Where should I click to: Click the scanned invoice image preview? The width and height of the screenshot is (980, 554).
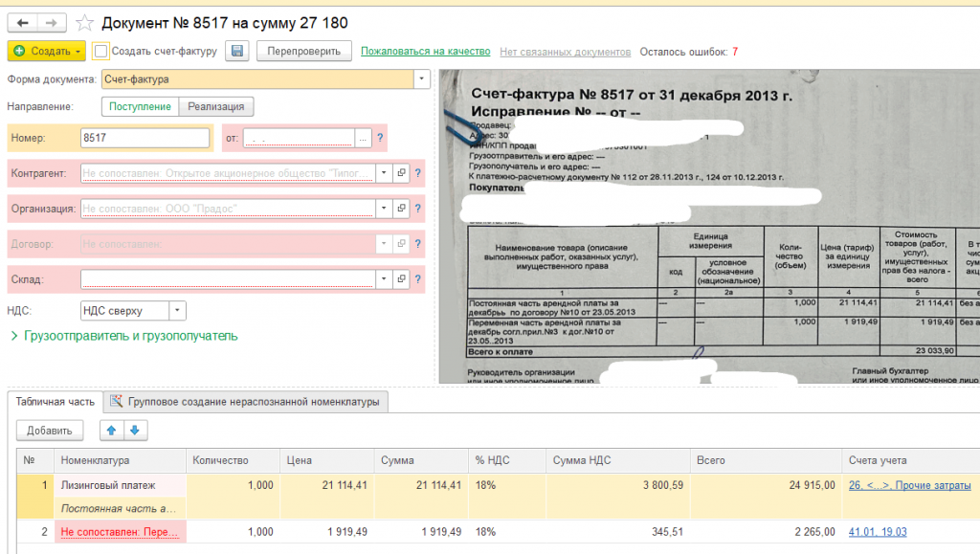pyautogui.click(x=709, y=226)
